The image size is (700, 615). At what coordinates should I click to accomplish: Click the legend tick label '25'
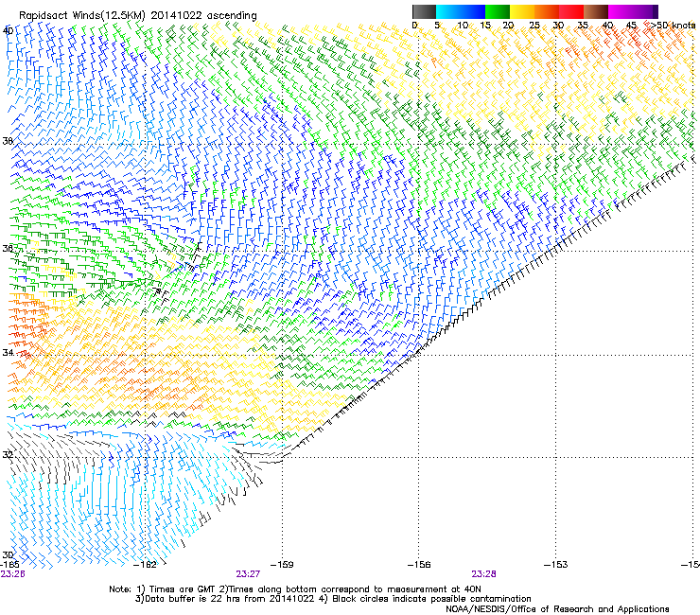[x=534, y=25]
